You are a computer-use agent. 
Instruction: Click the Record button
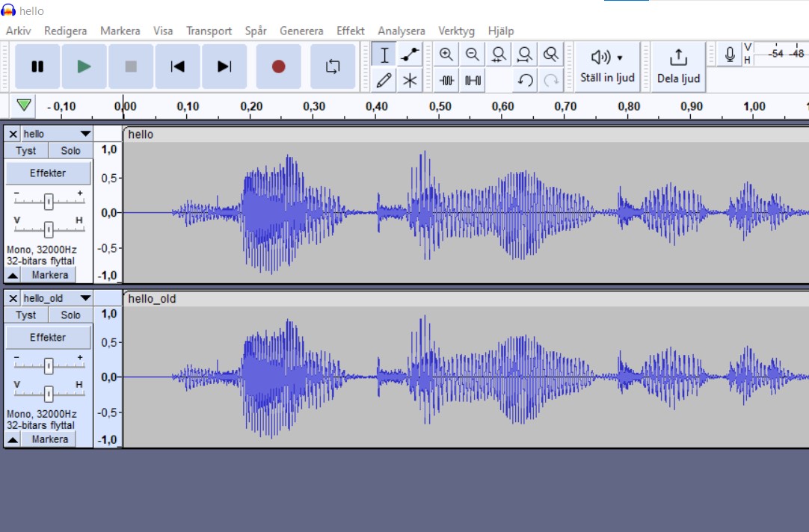tap(278, 66)
